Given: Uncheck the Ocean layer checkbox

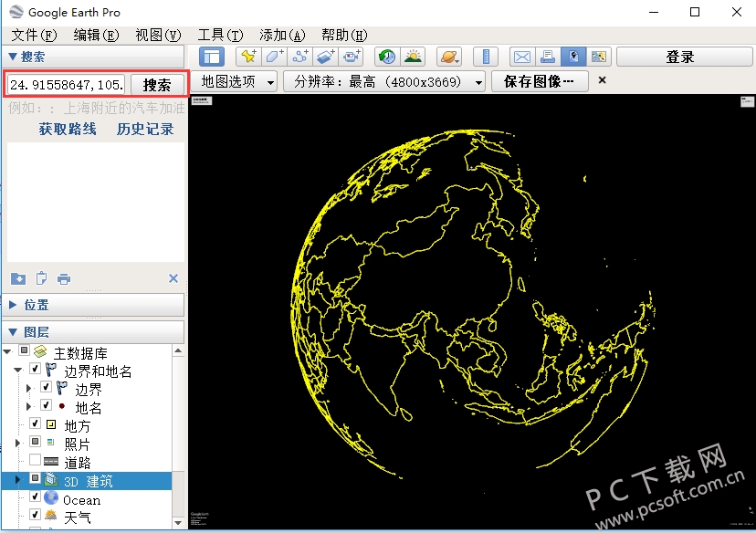Looking at the screenshot, I should click(x=35, y=498).
